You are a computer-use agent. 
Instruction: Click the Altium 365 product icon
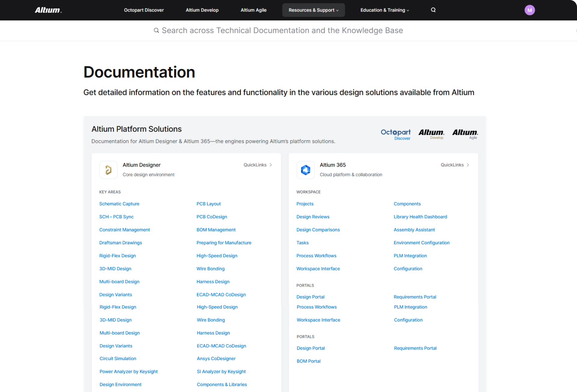point(305,170)
